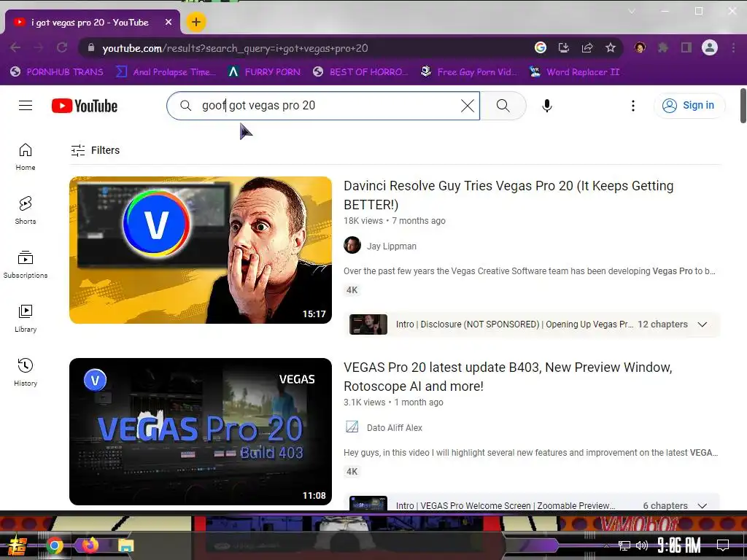Open the Chrome three-dot menu
This screenshot has height=560, width=747.
pyautogui.click(x=734, y=47)
